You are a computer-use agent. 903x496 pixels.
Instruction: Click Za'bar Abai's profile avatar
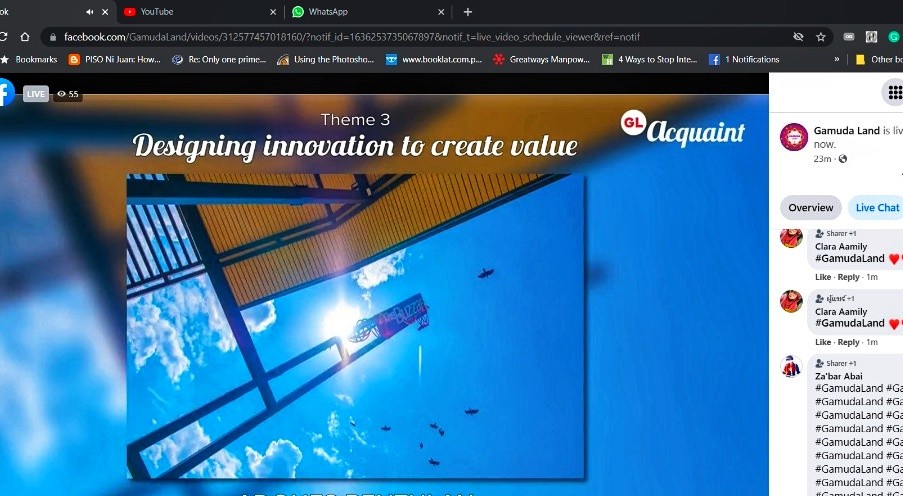(x=791, y=366)
